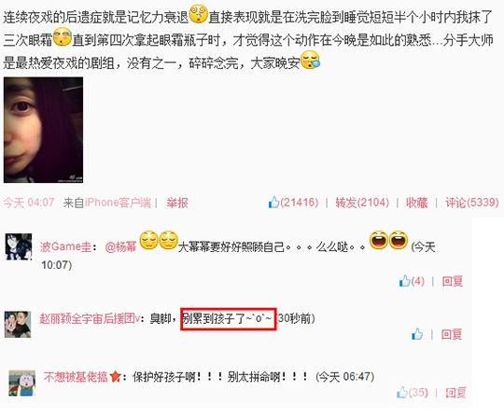The width and height of the screenshot is (504, 420).
Task: Click 回复 on 赵丽颖全宇宙后援团v comment
Action: tap(452, 334)
